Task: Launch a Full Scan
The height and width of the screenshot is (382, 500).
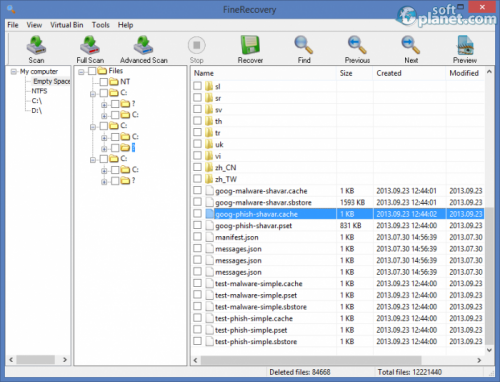Action: tap(90, 49)
